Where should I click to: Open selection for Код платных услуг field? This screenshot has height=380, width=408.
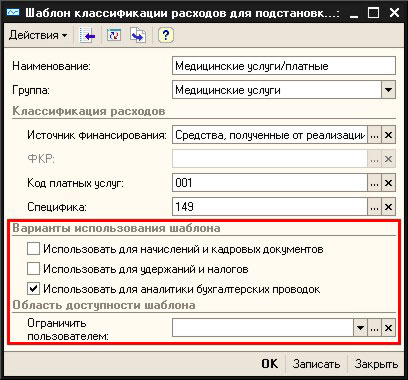click(x=374, y=183)
